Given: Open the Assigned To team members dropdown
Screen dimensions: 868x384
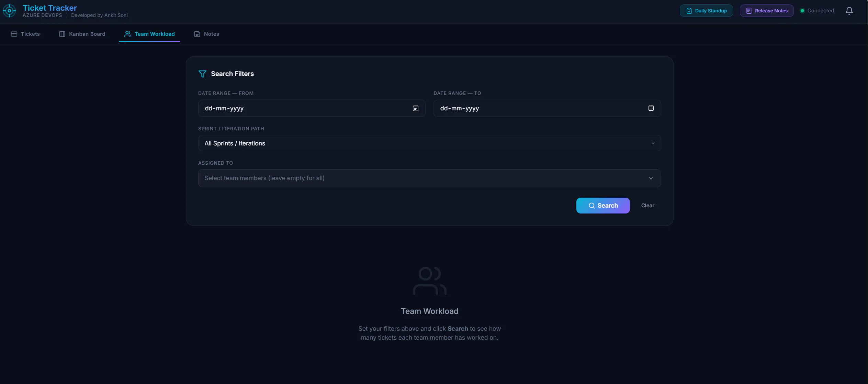Looking at the screenshot, I should 429,178.
